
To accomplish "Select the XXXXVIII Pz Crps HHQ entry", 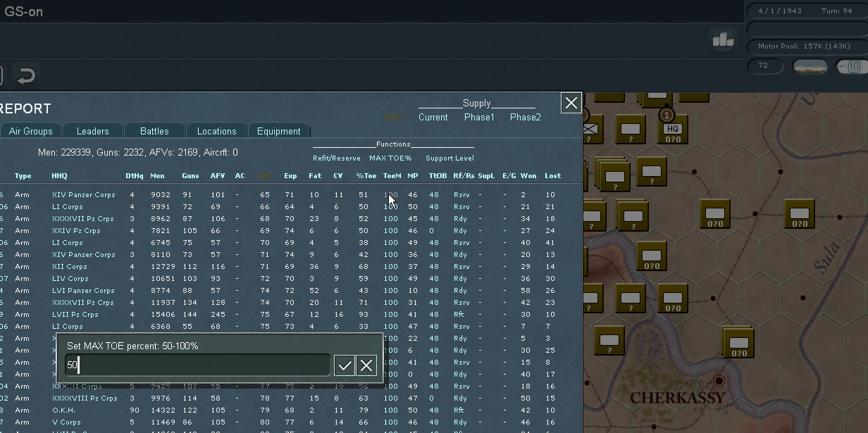I will (x=85, y=399).
